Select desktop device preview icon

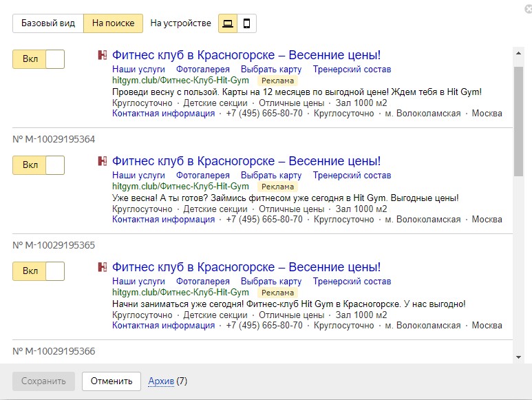pos(228,23)
